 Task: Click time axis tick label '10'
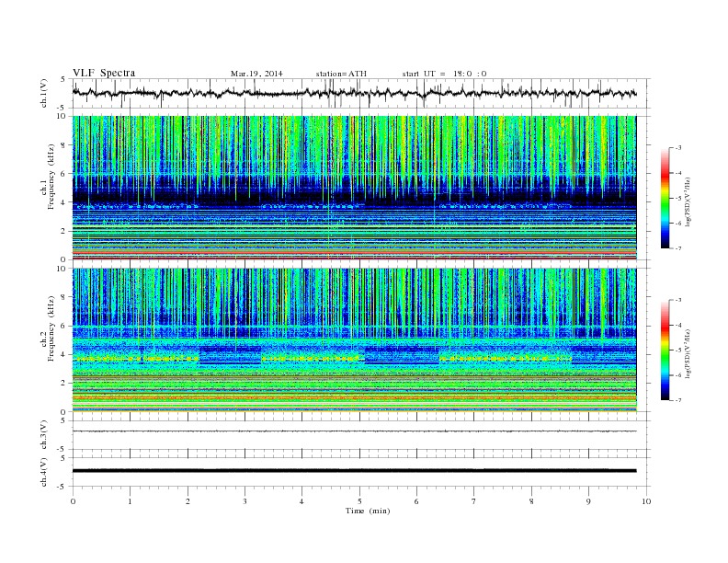pos(646,501)
